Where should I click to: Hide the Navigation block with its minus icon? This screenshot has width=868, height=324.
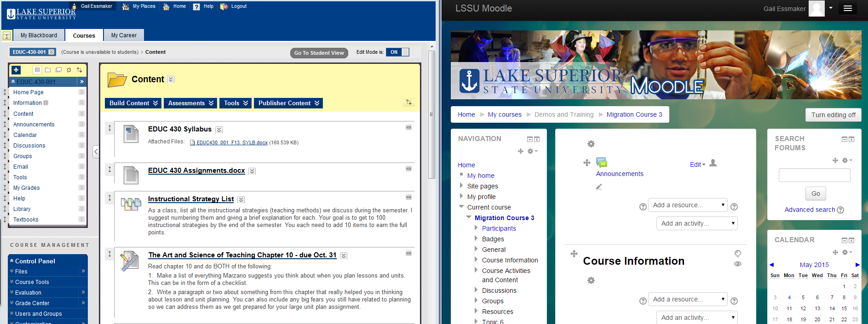(529, 139)
